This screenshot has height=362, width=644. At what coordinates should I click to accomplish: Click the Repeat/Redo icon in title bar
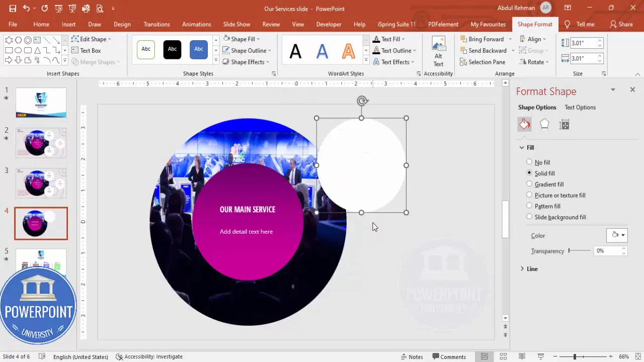[x=45, y=9]
